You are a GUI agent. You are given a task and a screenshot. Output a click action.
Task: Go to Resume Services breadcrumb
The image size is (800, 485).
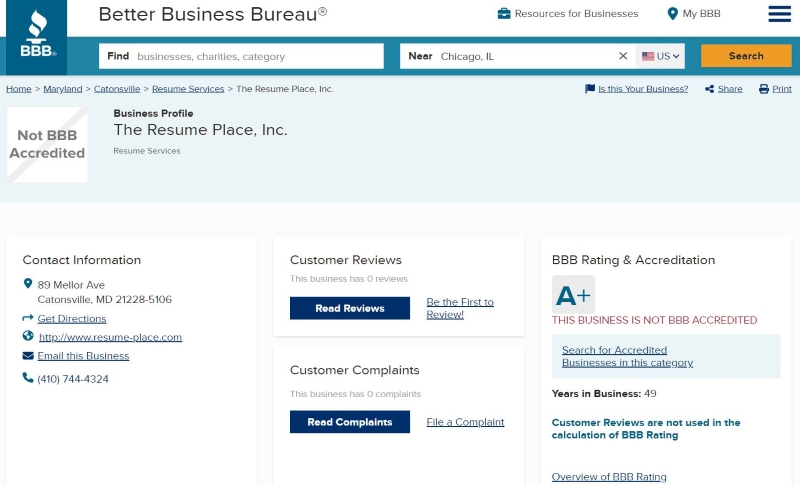tap(188, 89)
